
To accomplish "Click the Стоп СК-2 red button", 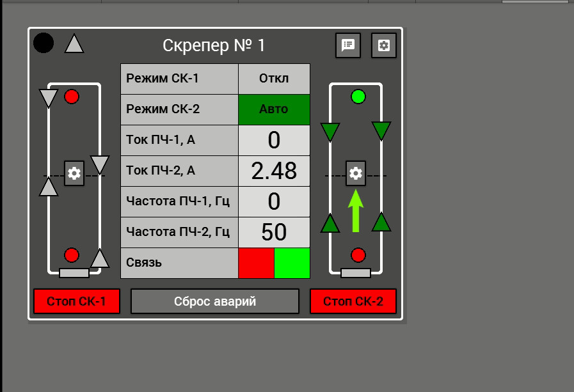I will (x=353, y=301).
